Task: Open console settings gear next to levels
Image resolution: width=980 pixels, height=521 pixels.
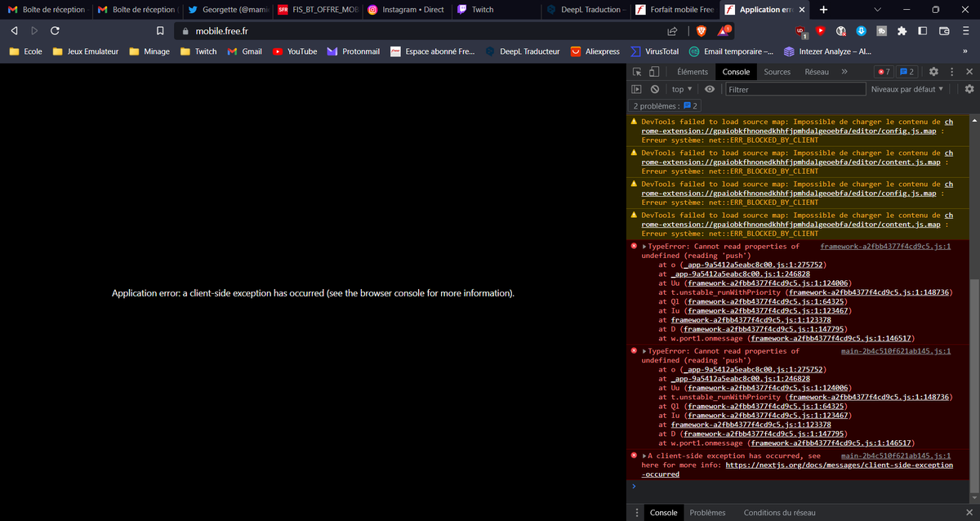Action: click(969, 89)
